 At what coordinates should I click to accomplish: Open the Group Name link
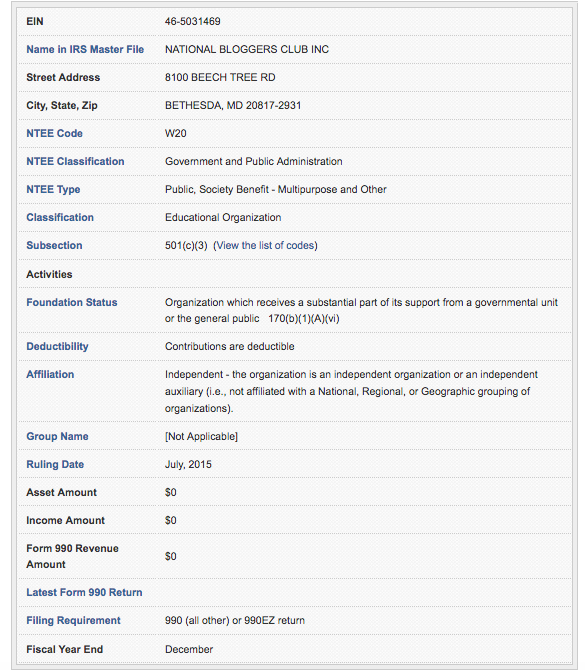click(x=57, y=436)
